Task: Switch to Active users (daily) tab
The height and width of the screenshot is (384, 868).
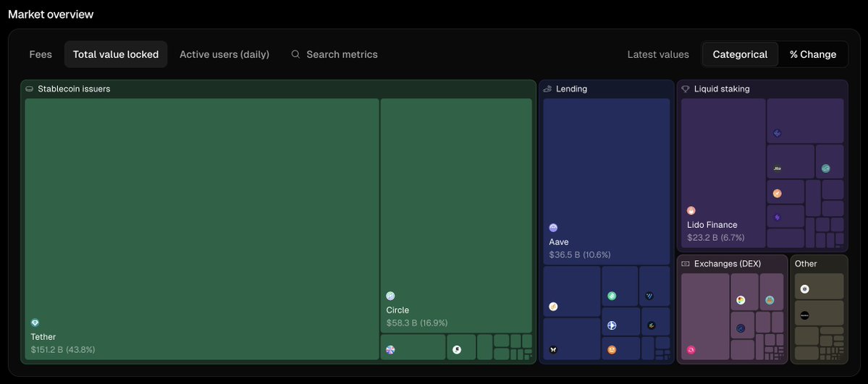Action: (224, 54)
